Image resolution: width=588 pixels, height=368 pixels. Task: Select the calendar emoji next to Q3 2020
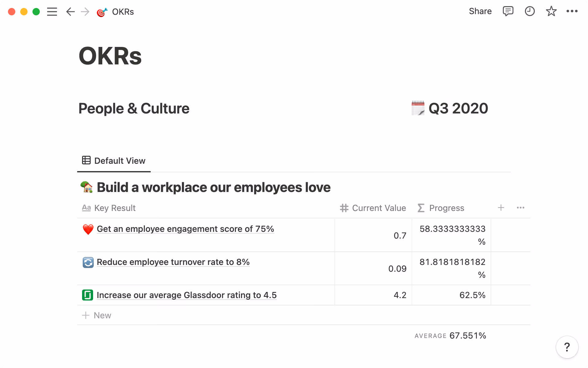coord(418,108)
